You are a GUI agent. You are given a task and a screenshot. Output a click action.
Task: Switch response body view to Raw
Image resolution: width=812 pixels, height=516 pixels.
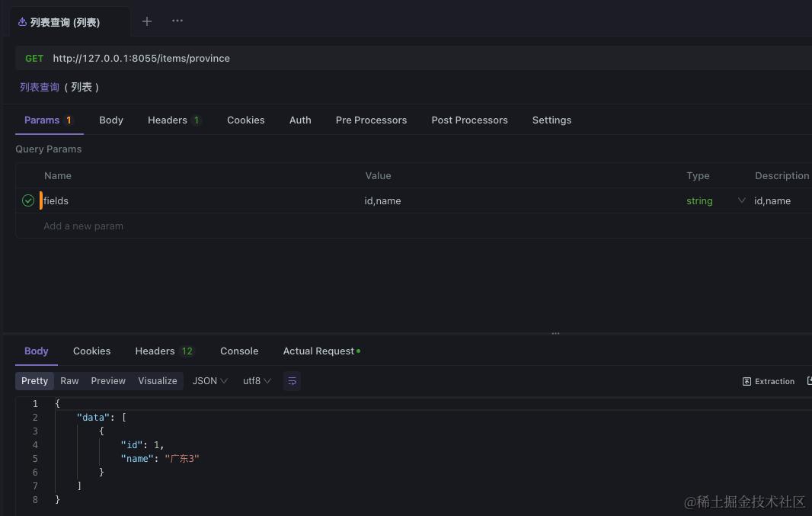(69, 380)
